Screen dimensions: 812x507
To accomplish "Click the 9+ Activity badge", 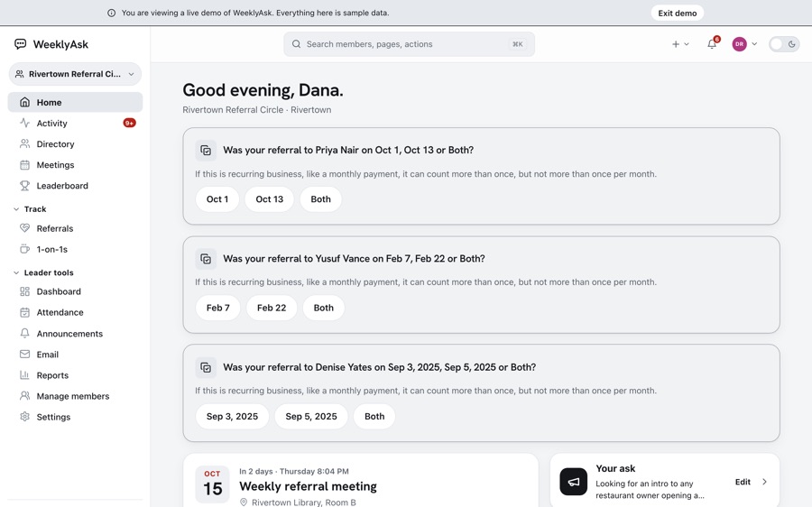I will click(x=129, y=123).
